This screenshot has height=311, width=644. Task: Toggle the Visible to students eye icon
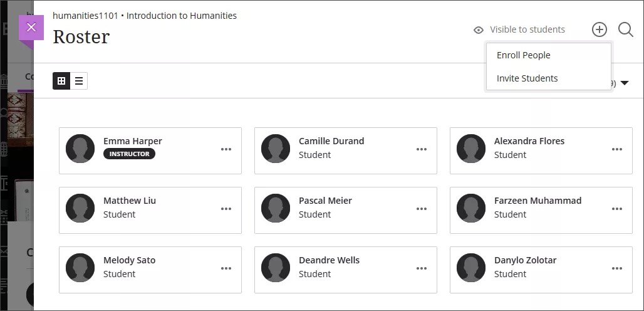(479, 30)
